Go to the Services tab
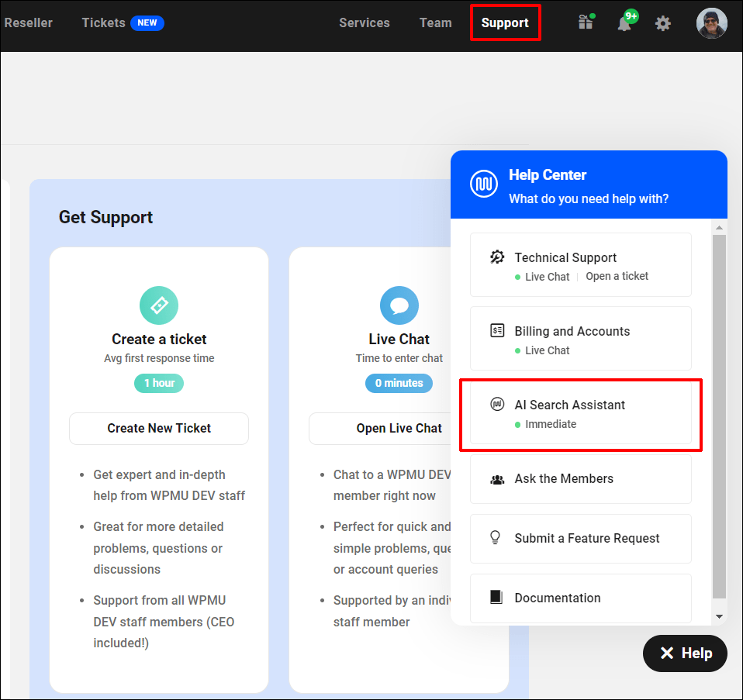This screenshot has height=700, width=743. (x=365, y=22)
